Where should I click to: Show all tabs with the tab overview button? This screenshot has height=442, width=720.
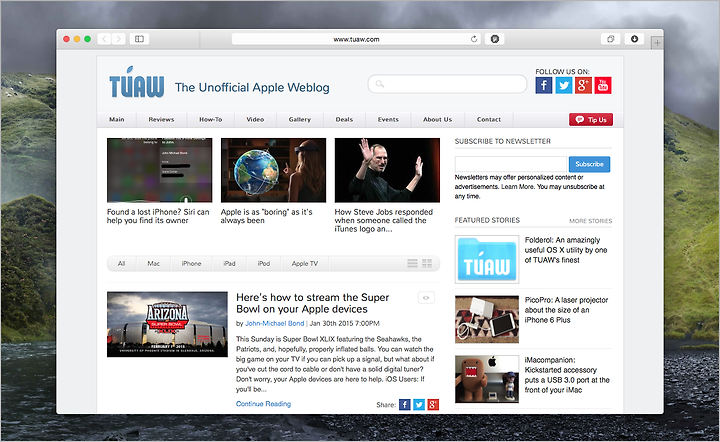tap(610, 39)
